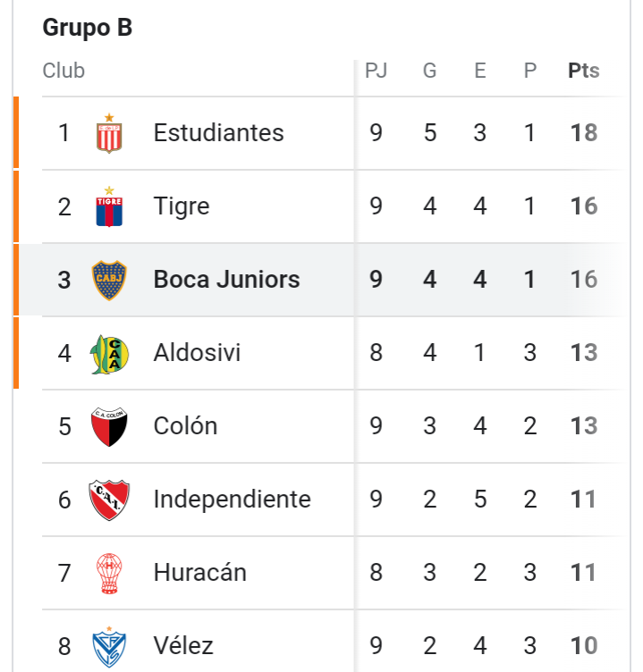
Task: Click the Vélez club crest
Action: (x=109, y=647)
